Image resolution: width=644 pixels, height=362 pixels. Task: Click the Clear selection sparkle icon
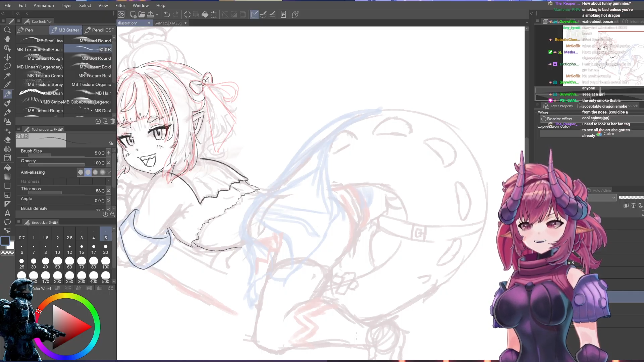tap(187, 14)
